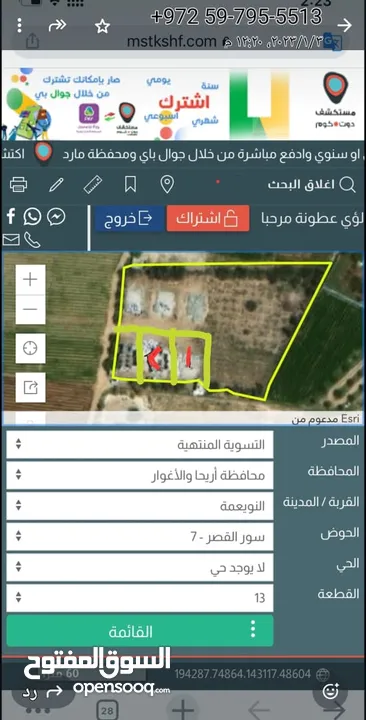Screen dimensions: 366x720
Task: Click the coordinates text 194287.74864
Action: pos(242,675)
